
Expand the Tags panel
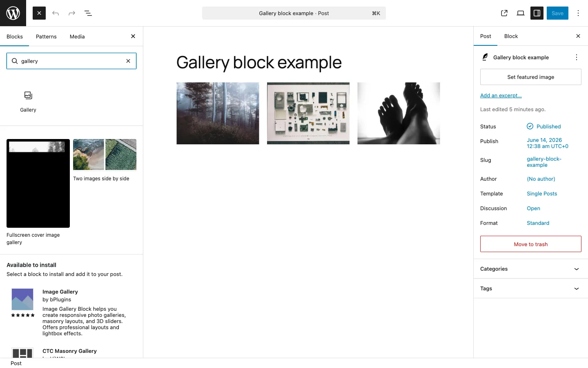(531, 288)
